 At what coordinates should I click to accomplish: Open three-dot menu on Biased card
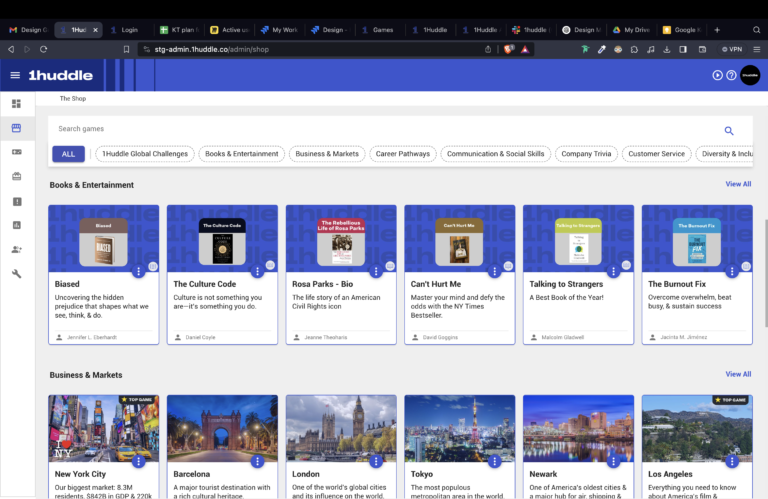pyautogui.click(x=138, y=271)
